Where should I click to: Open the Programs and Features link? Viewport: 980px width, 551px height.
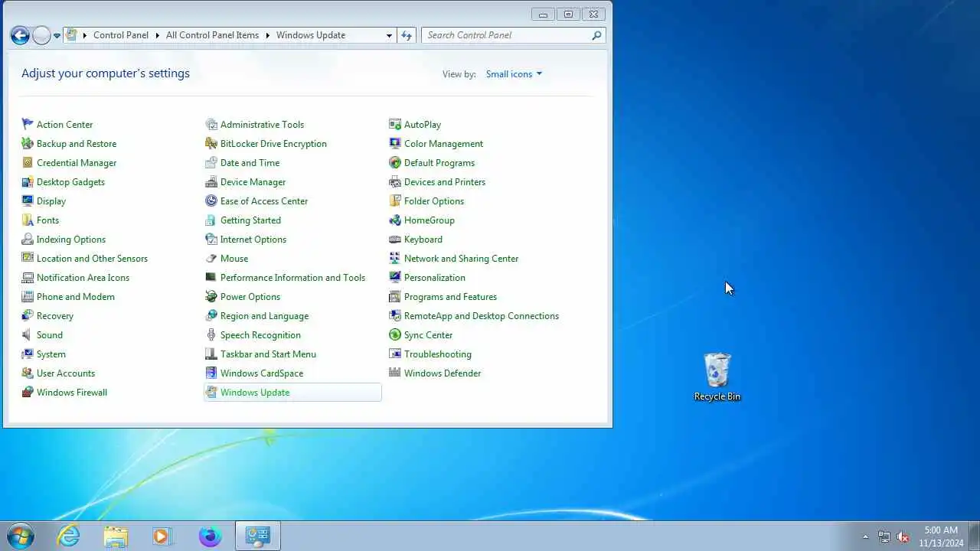(x=450, y=296)
